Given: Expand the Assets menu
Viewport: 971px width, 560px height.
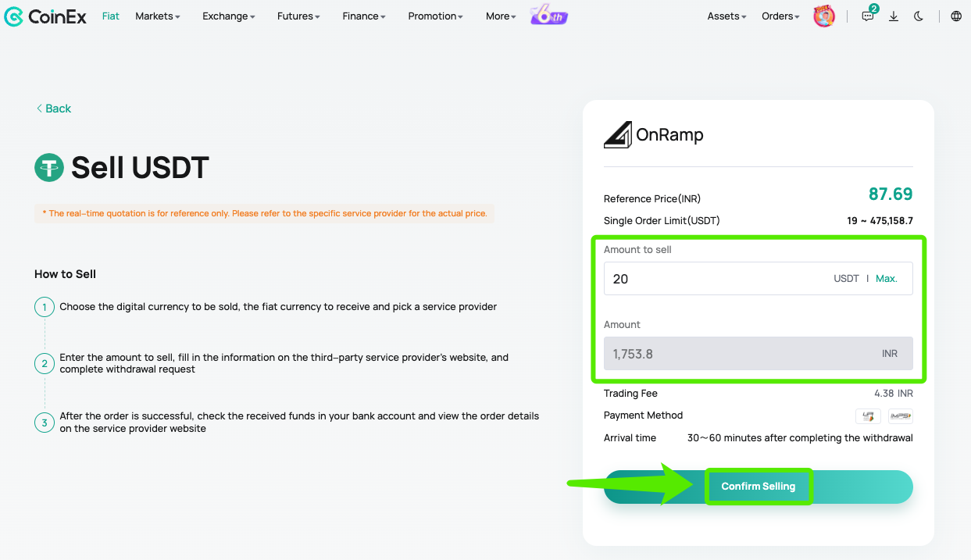Looking at the screenshot, I should [x=726, y=16].
